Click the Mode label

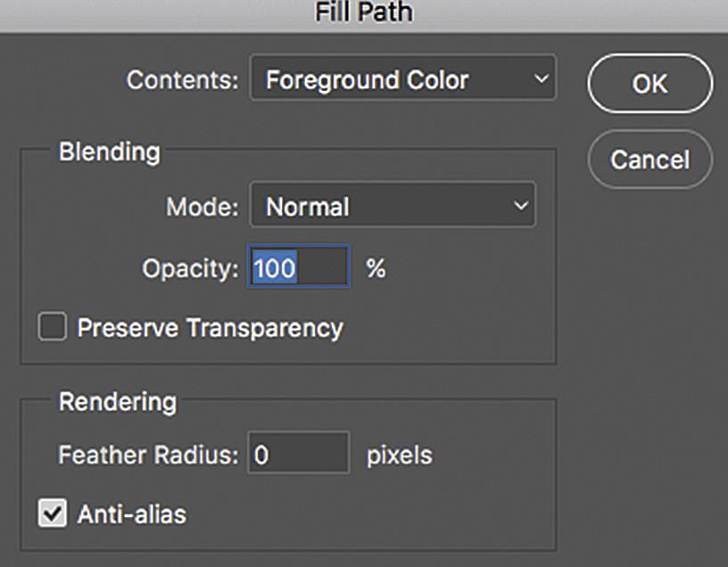pos(203,207)
